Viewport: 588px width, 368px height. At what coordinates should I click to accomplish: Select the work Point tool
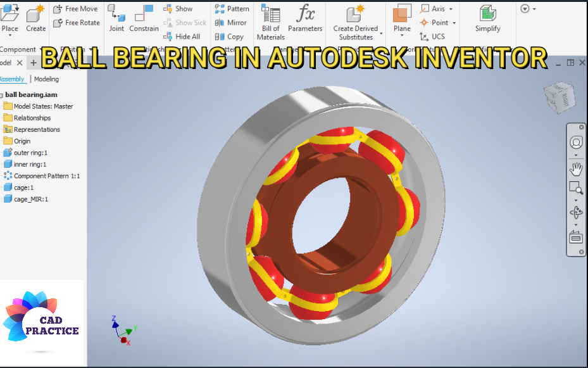pos(434,23)
